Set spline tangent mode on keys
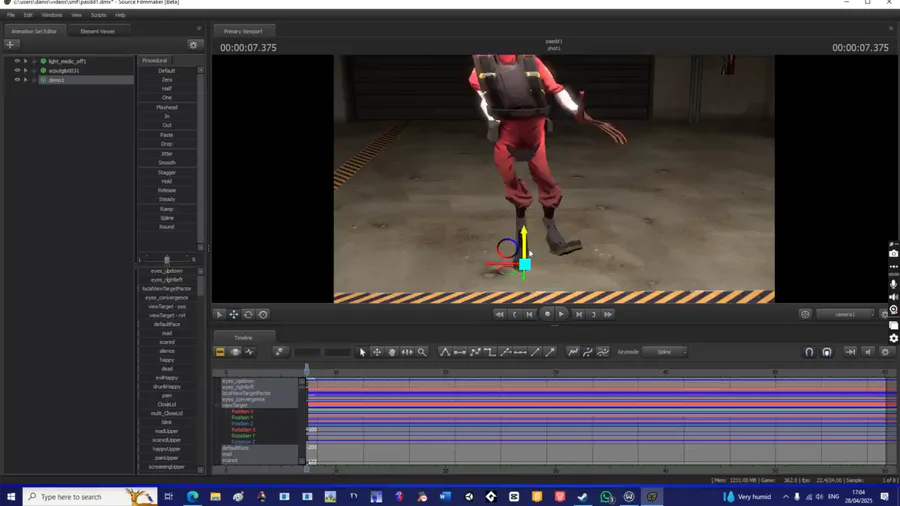The height and width of the screenshot is (506, 900). tap(445, 352)
